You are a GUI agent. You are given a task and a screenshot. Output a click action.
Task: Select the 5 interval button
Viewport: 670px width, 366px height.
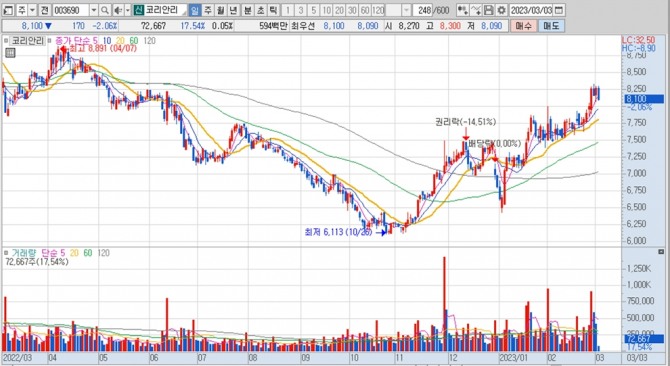pos(314,10)
